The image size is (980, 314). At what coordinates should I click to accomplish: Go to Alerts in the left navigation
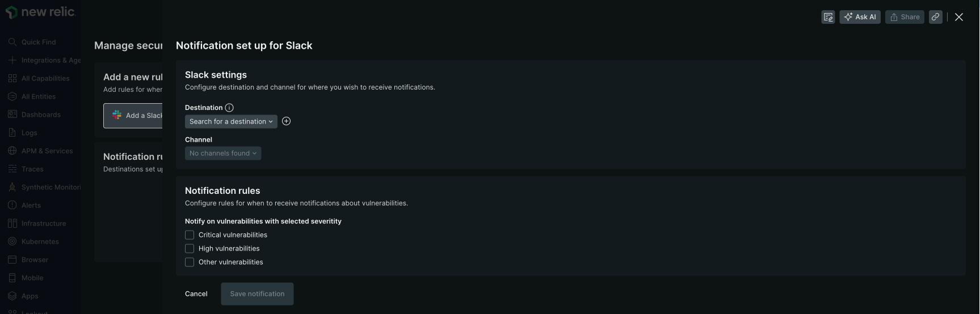coord(31,205)
